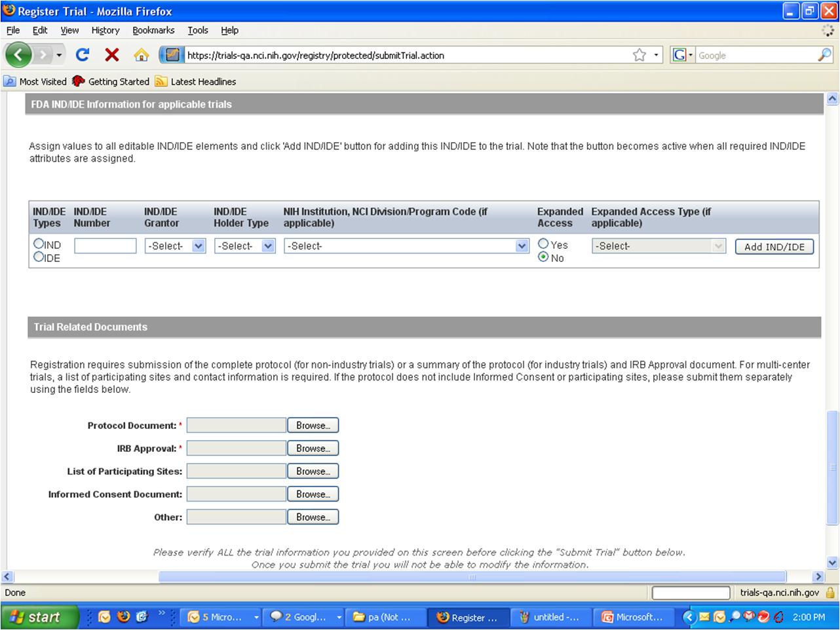
Task: Open Getting Started bookmark icon
Action: pos(79,82)
